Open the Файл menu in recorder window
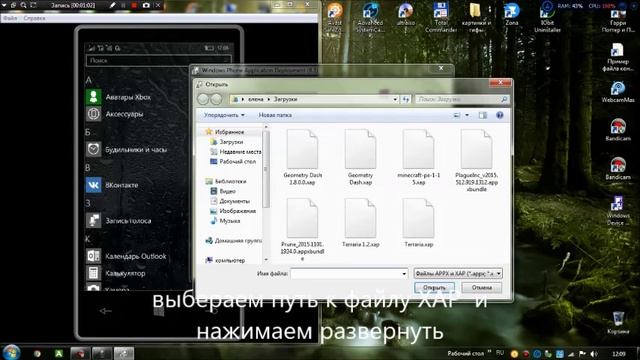Viewport: 640px width, 360px height. point(10,18)
